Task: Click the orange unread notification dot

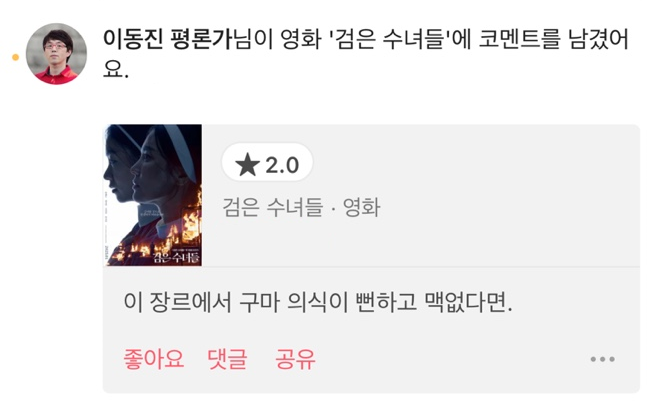Action: pyautogui.click(x=16, y=57)
